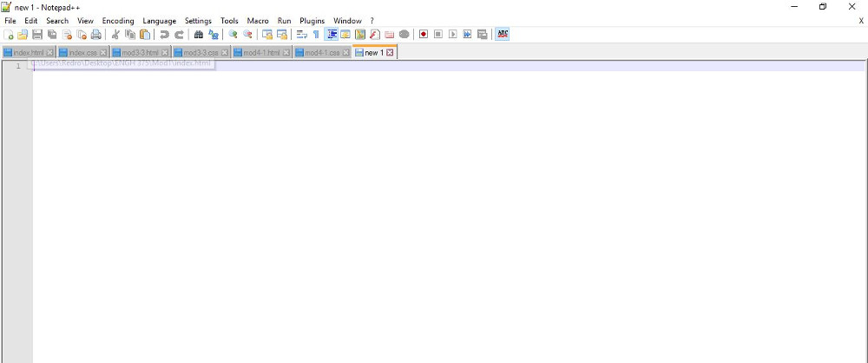The height and width of the screenshot is (363, 868).
Task: Open the Search menu
Action: click(57, 21)
